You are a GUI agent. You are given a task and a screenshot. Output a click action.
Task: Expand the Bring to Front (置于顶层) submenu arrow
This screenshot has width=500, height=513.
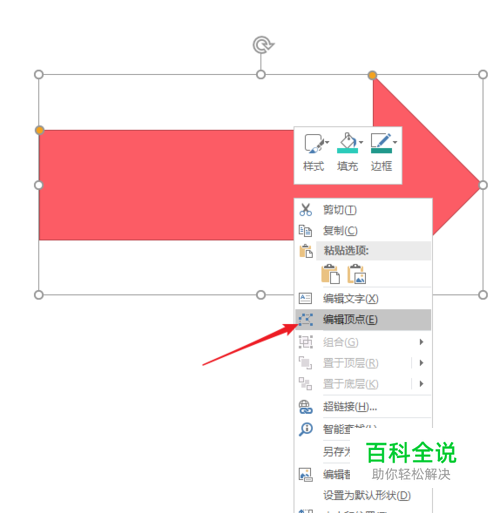click(x=421, y=363)
